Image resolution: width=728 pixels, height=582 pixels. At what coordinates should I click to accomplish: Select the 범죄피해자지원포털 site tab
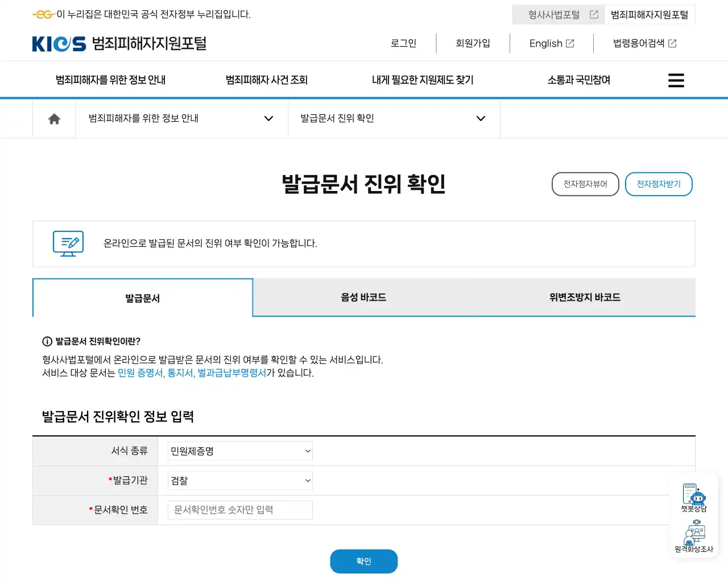[x=650, y=15]
